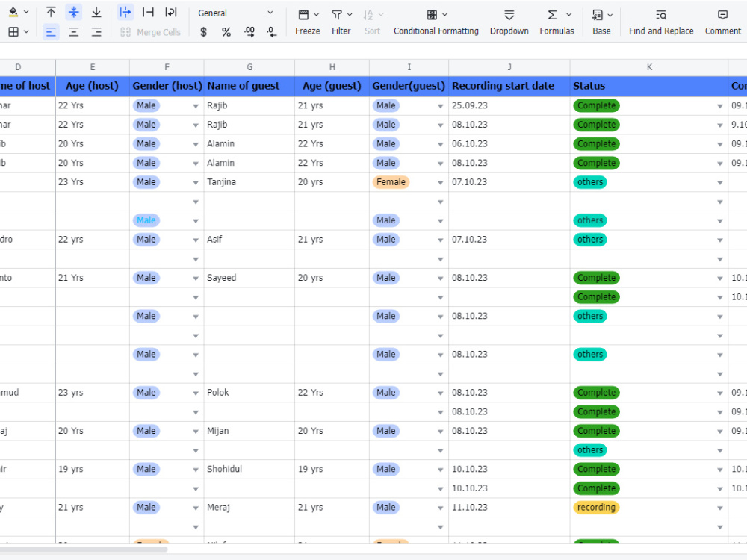Select wrap text mode icon
This screenshot has height=560, width=747.
tap(170, 13)
